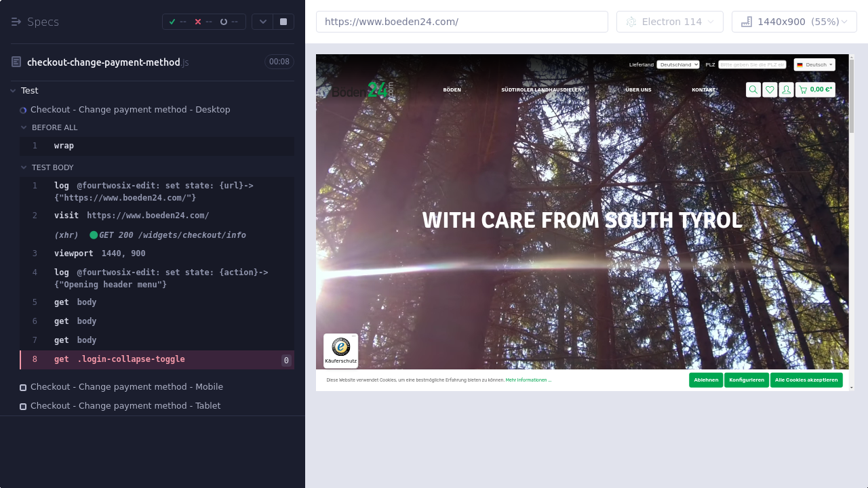
Task: Select the Mobile checkout test checkbox
Action: point(23,388)
